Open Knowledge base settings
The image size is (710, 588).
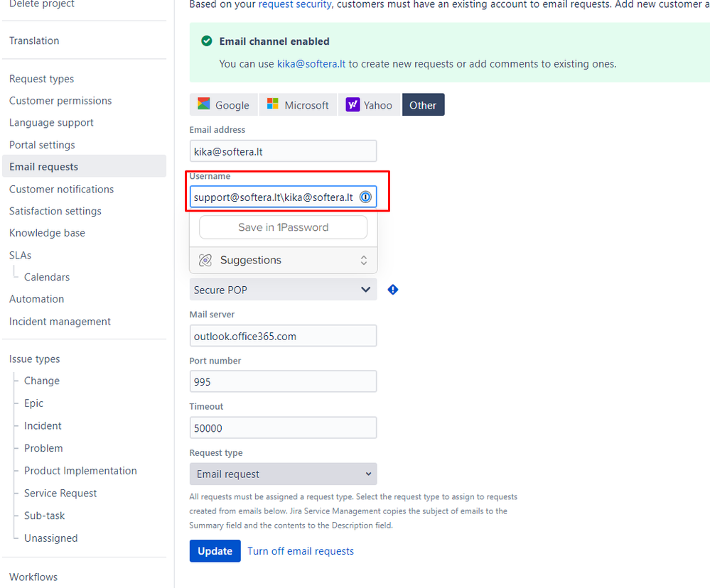[47, 233]
